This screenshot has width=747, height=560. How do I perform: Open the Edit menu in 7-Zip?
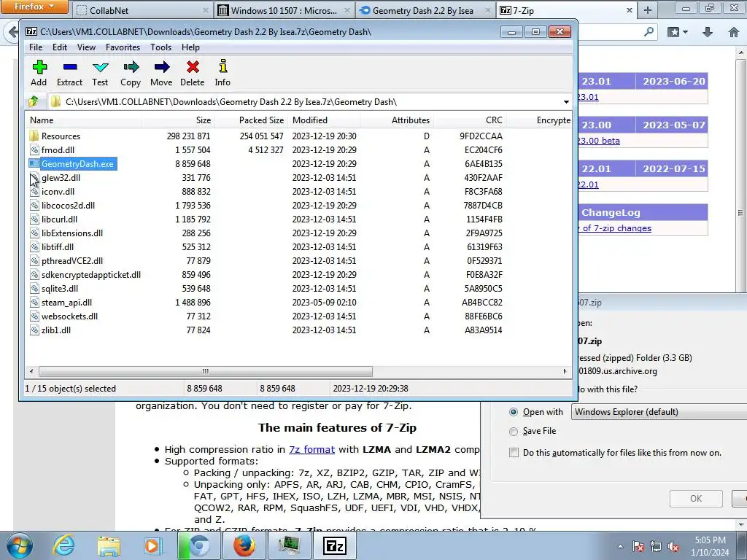tap(60, 47)
